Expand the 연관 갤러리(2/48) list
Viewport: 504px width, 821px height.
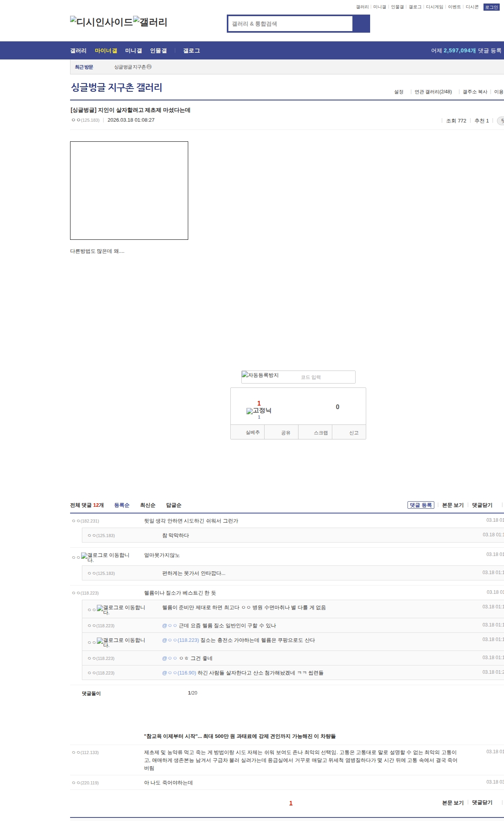433,92
